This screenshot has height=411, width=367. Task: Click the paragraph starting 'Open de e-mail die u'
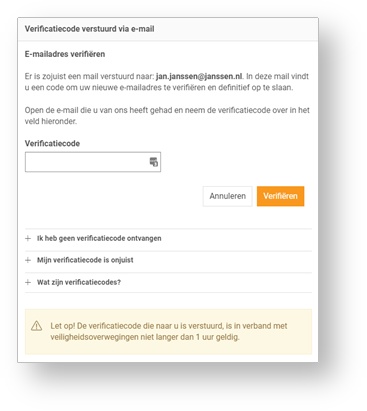(167, 116)
